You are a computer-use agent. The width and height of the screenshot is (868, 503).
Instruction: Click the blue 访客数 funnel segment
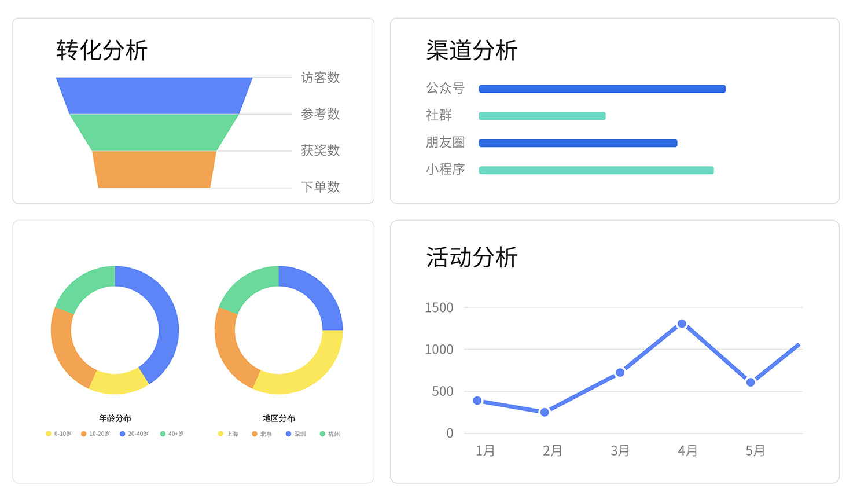(x=154, y=96)
